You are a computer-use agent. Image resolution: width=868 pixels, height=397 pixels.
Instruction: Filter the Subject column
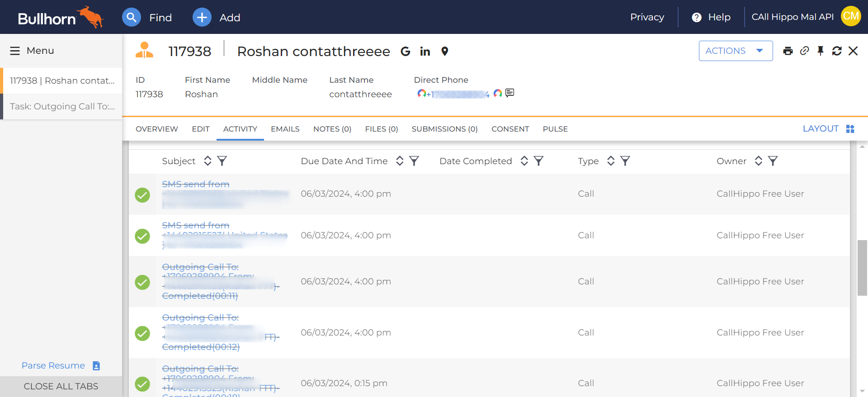tap(222, 161)
